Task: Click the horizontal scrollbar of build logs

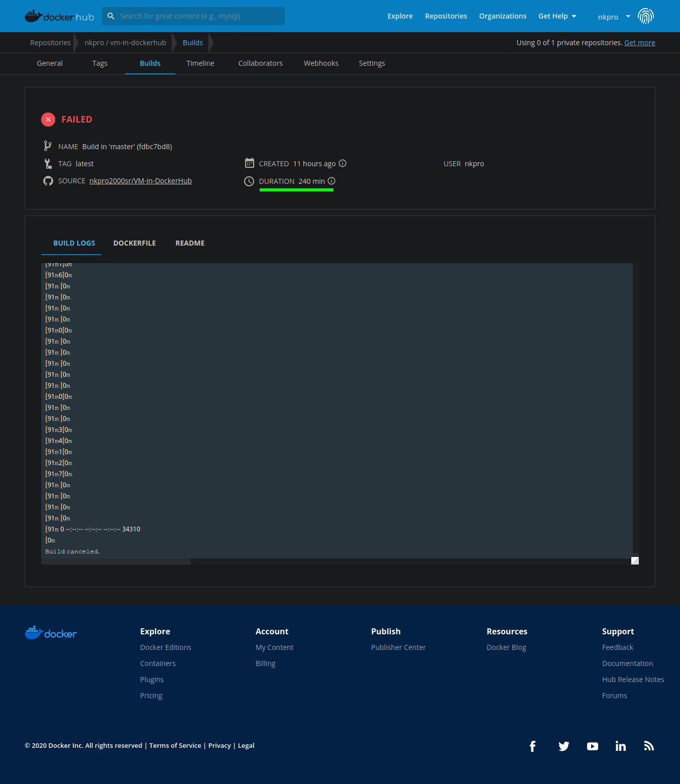Action: (116, 562)
